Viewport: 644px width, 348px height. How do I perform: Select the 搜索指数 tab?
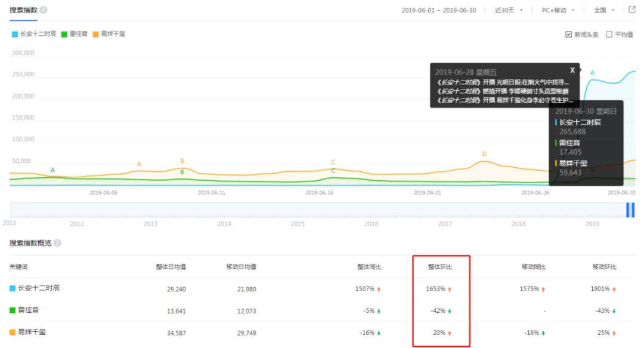point(23,10)
